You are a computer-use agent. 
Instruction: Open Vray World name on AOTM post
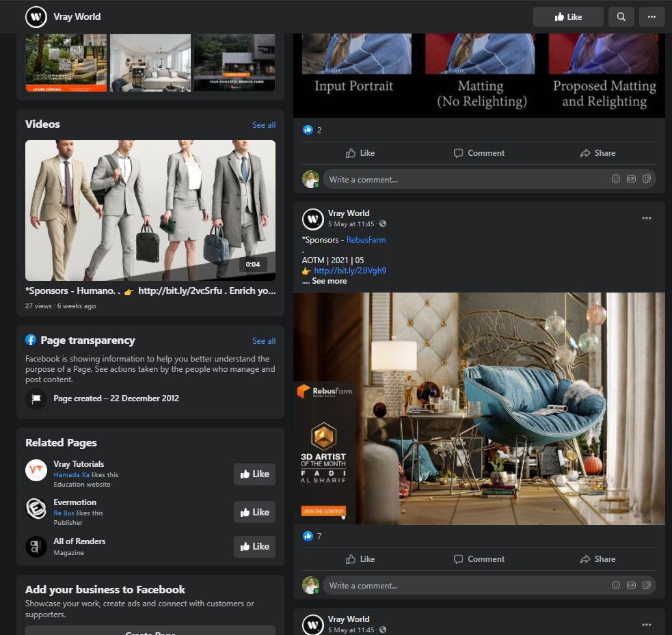[349, 213]
